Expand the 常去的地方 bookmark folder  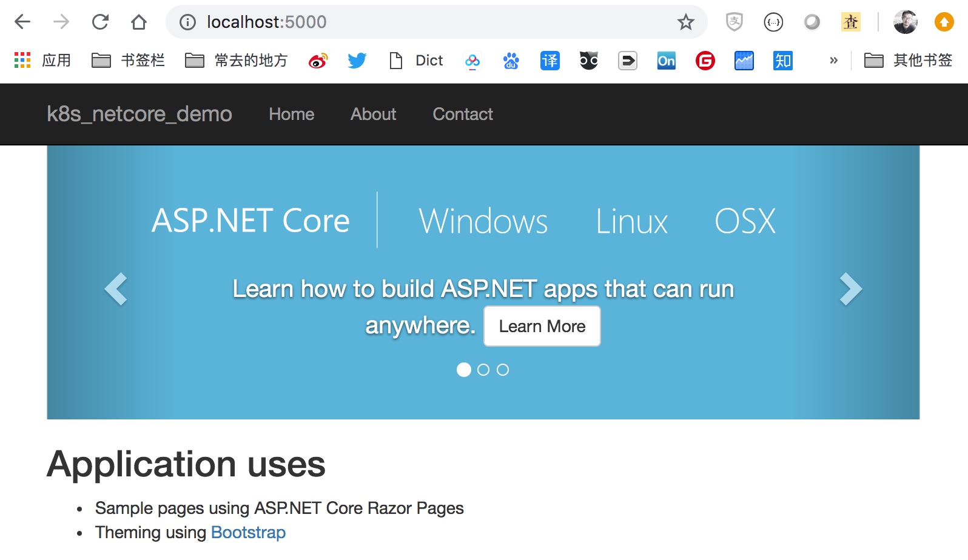click(236, 61)
